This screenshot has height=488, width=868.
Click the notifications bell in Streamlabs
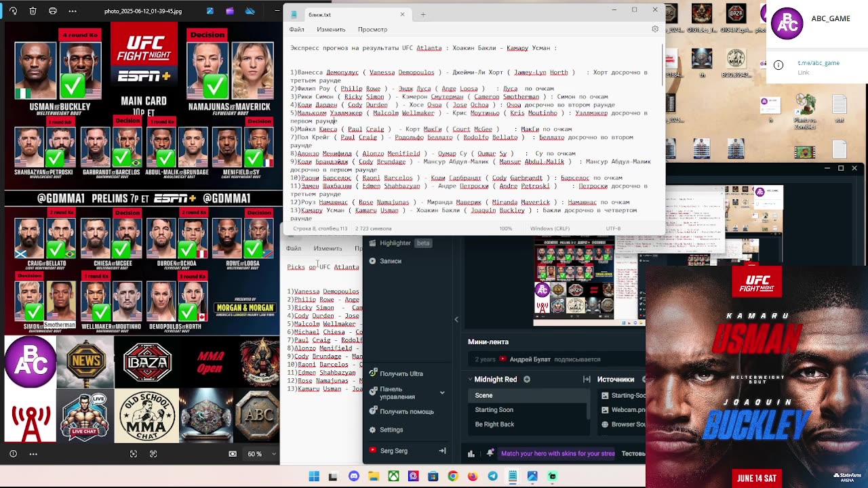tap(490, 453)
